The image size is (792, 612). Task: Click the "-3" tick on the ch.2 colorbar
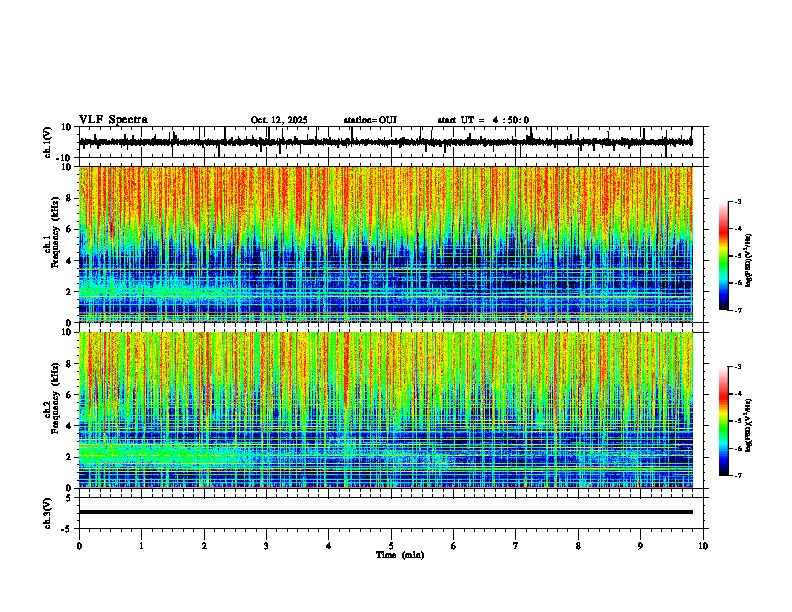737,367
